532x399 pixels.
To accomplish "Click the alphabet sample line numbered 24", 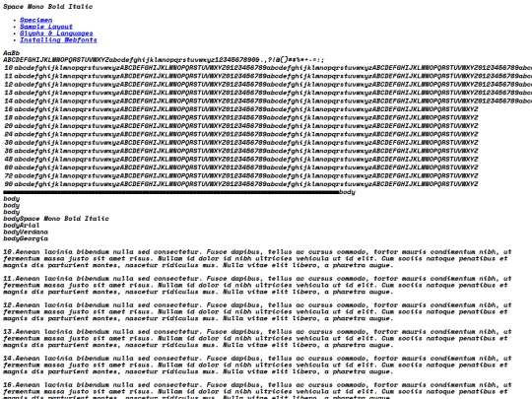I will coord(241,134).
